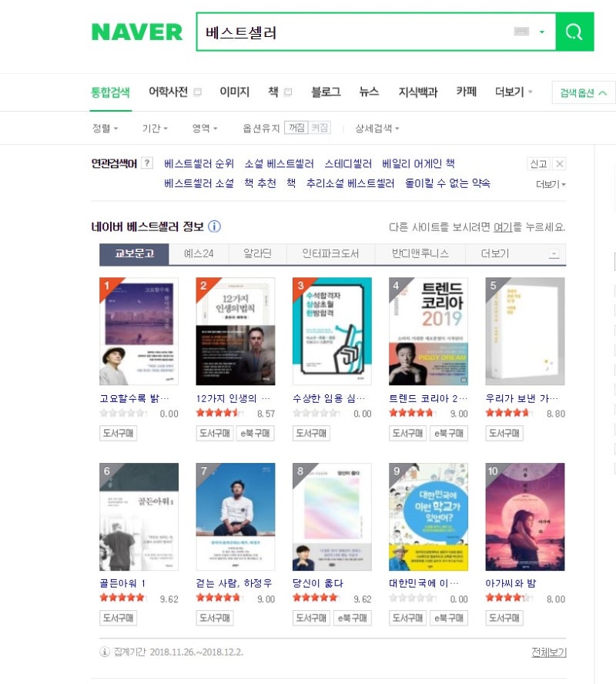Open title link 수상한 임용 심…

(x=329, y=398)
